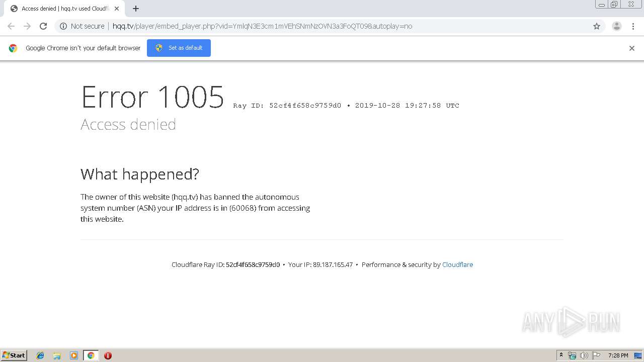Close the Access denied tab

point(117,9)
